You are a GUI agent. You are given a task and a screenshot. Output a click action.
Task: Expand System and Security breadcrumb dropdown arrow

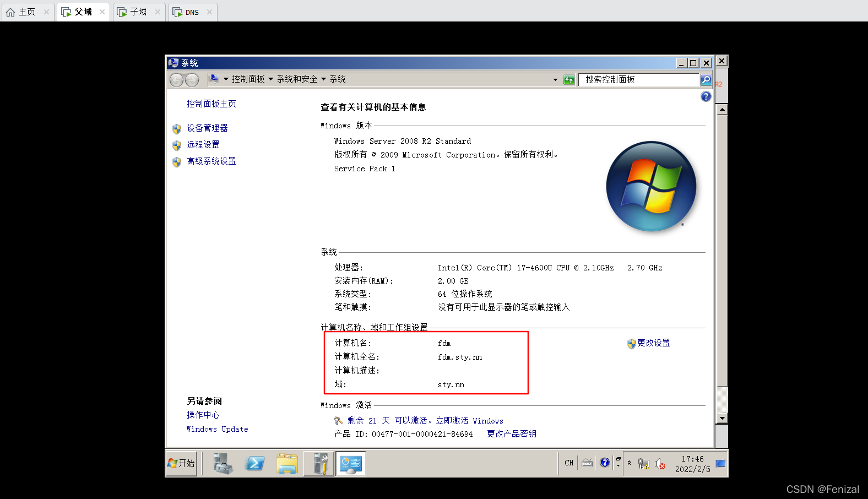click(x=323, y=79)
